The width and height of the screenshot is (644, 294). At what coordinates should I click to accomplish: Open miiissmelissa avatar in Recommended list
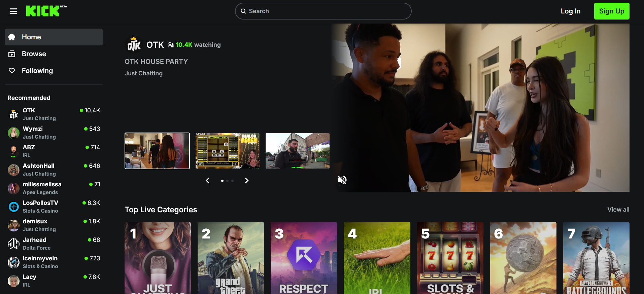click(x=13, y=188)
